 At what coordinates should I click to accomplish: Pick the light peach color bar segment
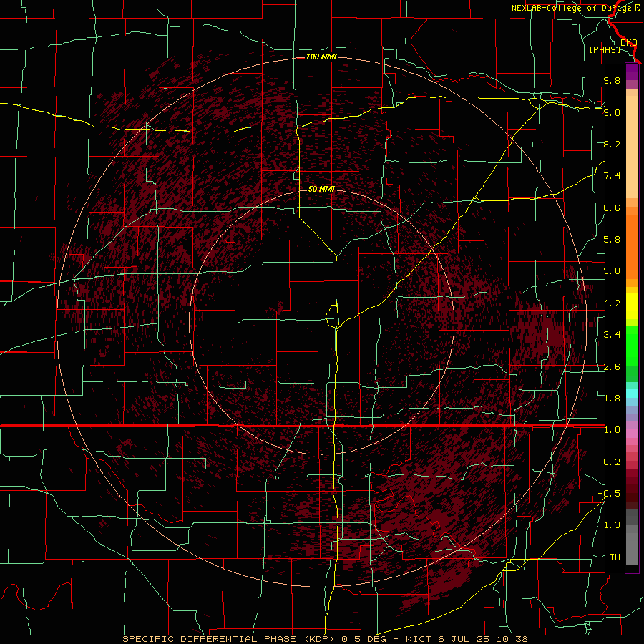[632, 147]
